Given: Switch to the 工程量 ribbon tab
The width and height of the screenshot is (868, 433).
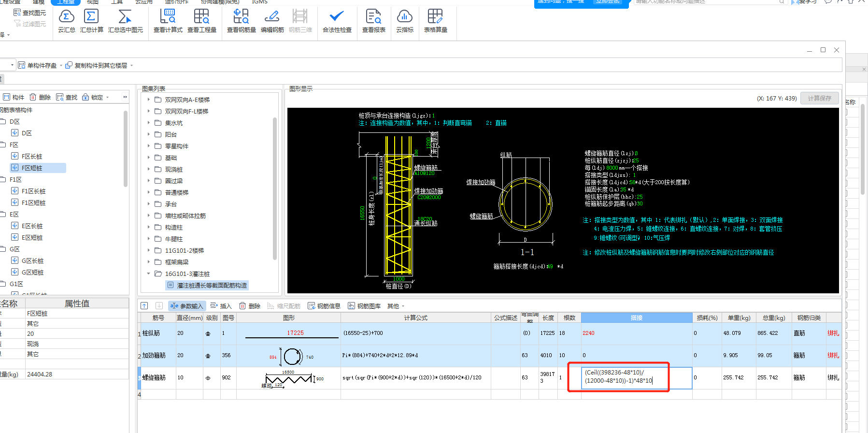Looking at the screenshot, I should [x=66, y=2].
